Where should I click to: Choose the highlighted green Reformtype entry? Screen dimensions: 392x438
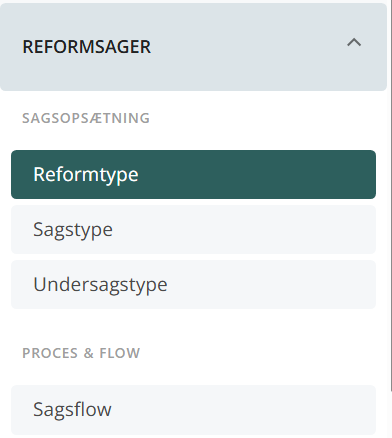click(x=193, y=174)
